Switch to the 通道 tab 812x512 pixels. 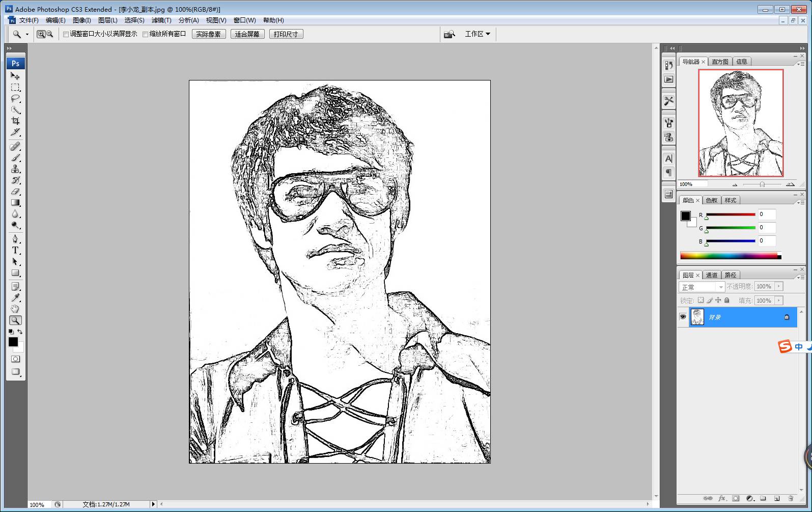pos(711,275)
